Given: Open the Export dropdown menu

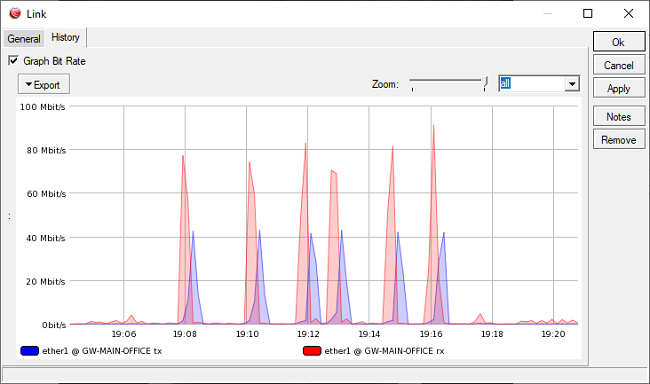Looking at the screenshot, I should point(44,85).
